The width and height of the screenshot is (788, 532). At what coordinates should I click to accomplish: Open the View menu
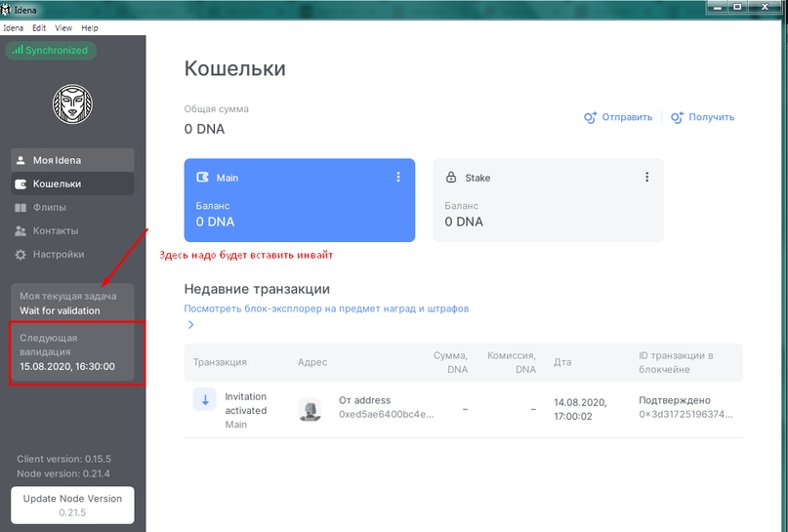tap(63, 28)
